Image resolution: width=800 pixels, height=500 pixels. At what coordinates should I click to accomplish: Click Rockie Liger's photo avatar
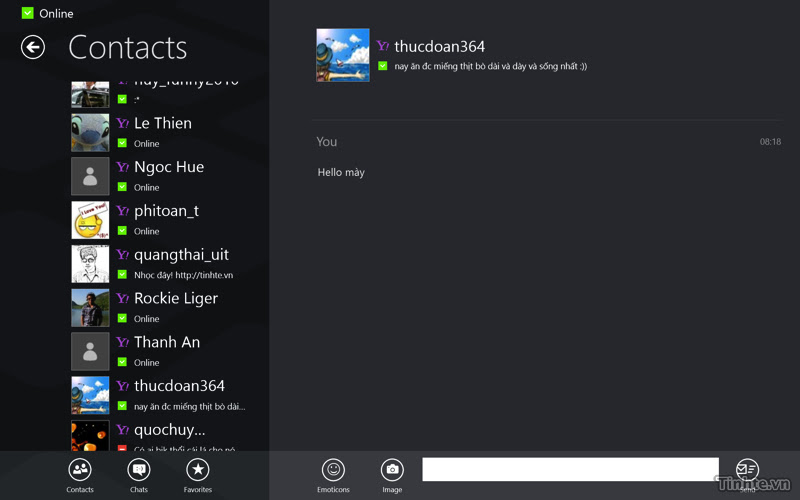(90, 308)
